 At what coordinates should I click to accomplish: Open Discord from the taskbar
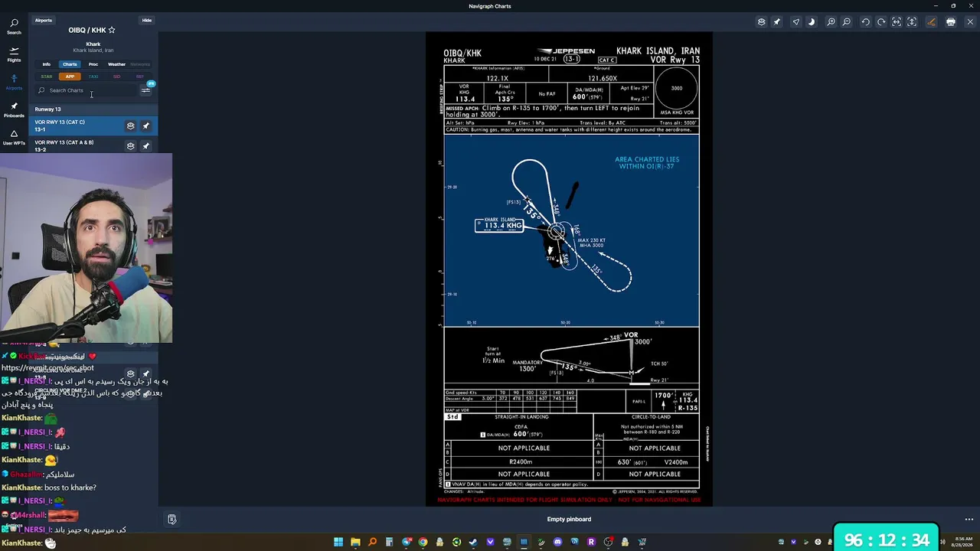pos(557,542)
